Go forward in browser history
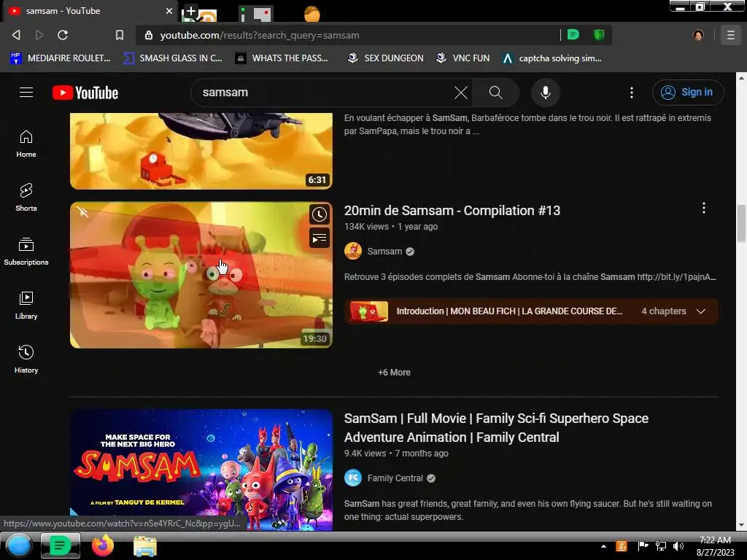Image resolution: width=747 pixels, height=560 pixels. point(39,35)
